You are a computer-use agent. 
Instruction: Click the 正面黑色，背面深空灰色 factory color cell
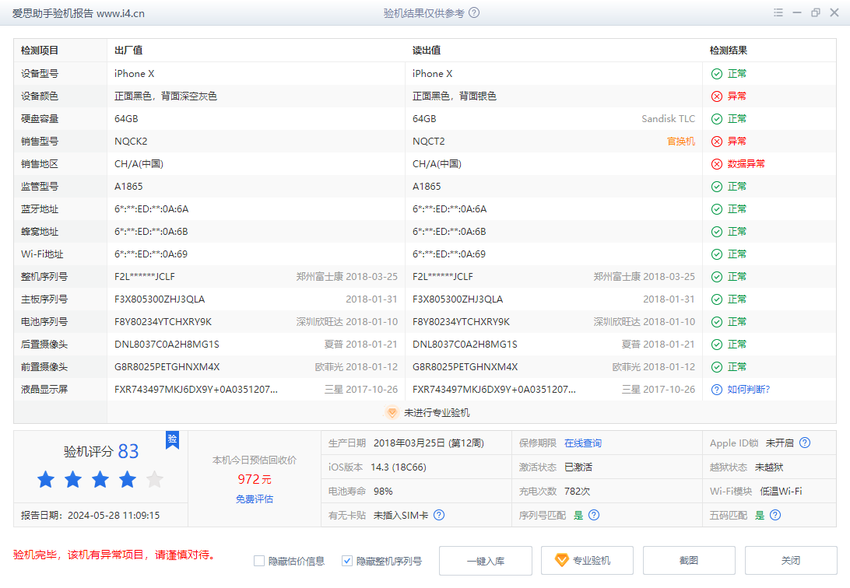[166, 96]
